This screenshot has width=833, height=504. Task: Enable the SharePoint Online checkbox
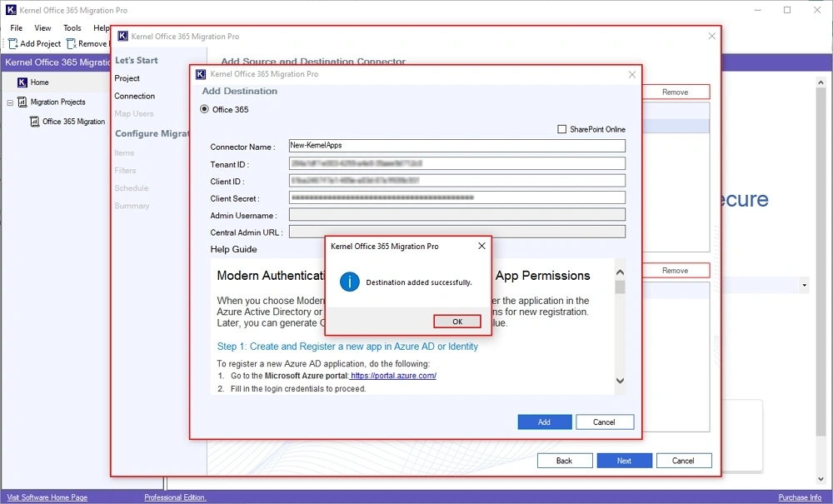pos(561,129)
